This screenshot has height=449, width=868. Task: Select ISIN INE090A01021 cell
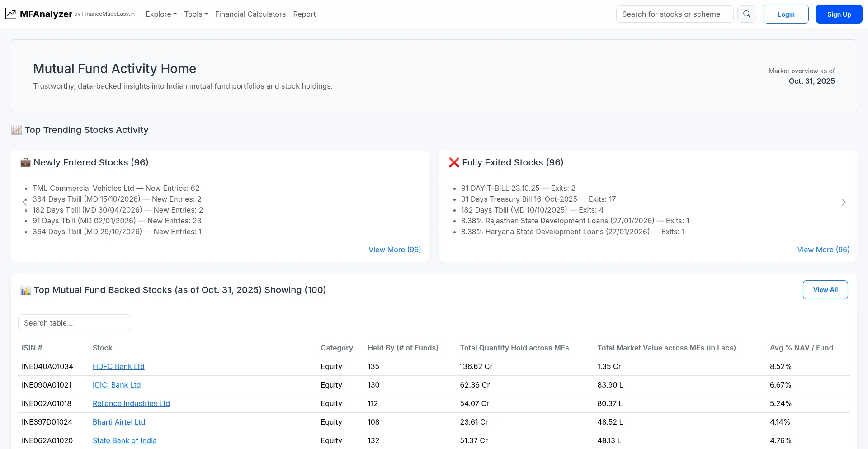point(47,385)
